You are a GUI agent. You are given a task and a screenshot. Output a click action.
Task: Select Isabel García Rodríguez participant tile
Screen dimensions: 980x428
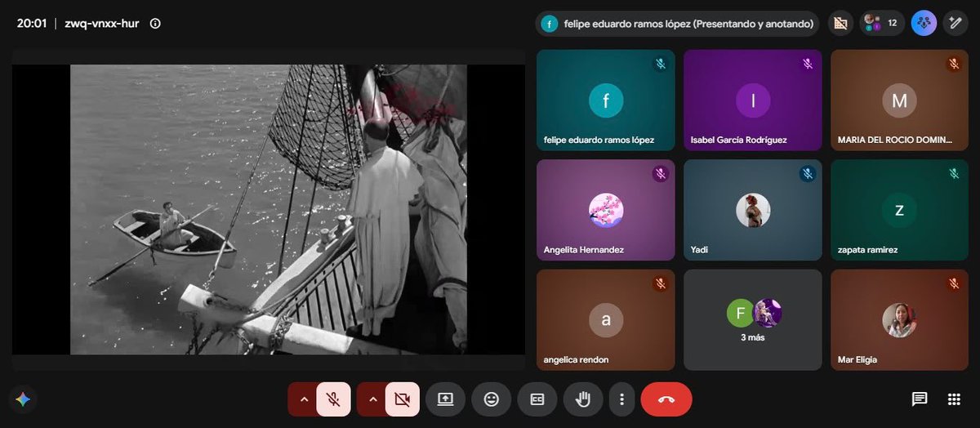pos(753,100)
